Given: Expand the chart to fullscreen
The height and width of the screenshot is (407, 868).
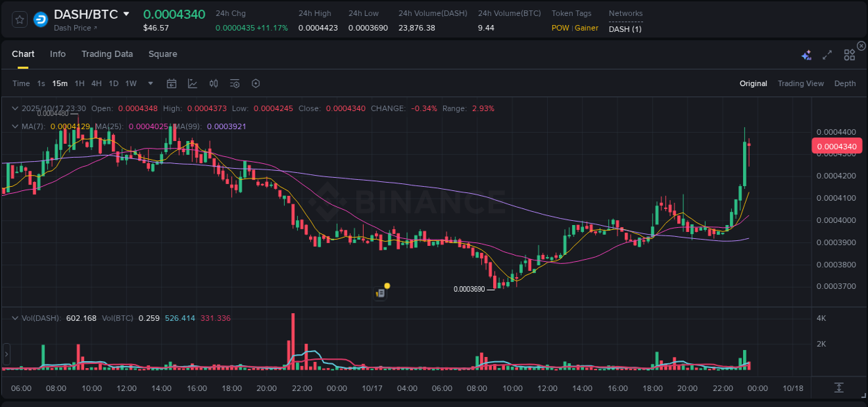Looking at the screenshot, I should click(x=826, y=54).
